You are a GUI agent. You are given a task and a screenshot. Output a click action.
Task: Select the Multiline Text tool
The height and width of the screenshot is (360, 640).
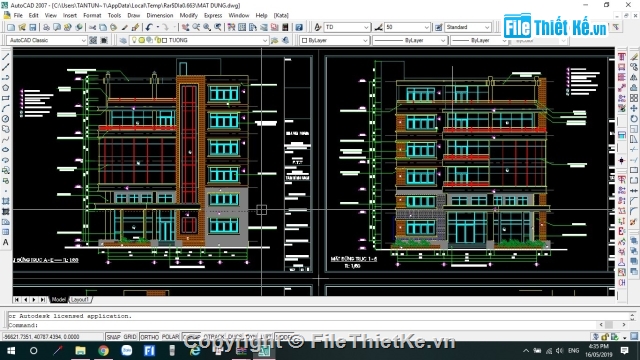coord(5,242)
